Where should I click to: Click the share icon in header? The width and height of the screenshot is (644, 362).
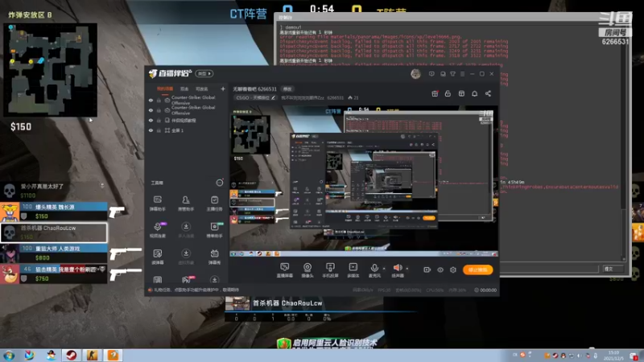point(488,93)
